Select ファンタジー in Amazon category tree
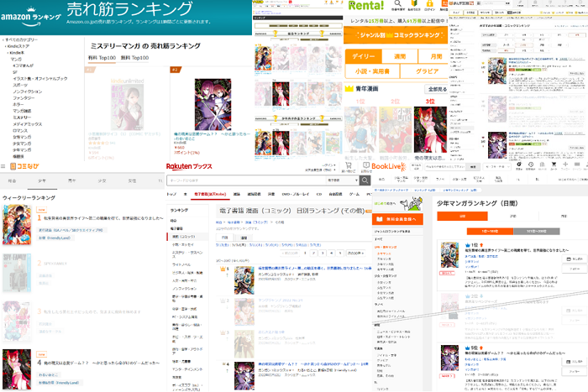The height and width of the screenshot is (392, 588). point(24,98)
